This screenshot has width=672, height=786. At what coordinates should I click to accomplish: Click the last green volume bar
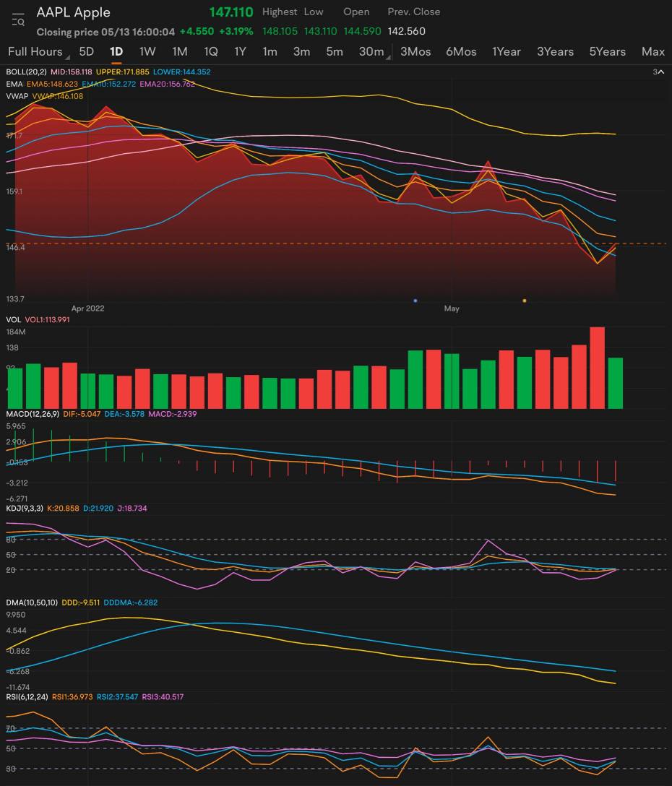click(616, 383)
